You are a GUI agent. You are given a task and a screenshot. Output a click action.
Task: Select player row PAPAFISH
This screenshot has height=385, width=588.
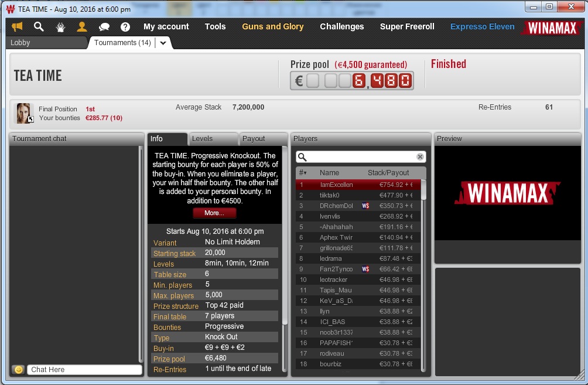pos(358,343)
